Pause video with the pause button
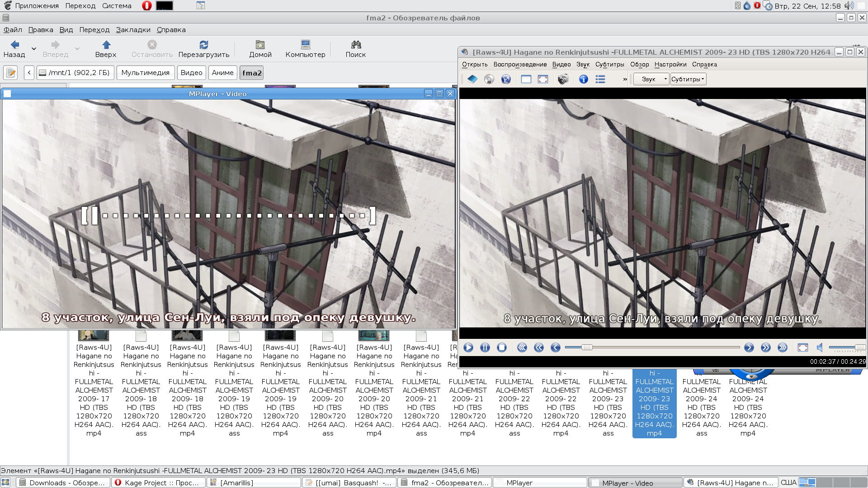This screenshot has height=488, width=868. [485, 347]
